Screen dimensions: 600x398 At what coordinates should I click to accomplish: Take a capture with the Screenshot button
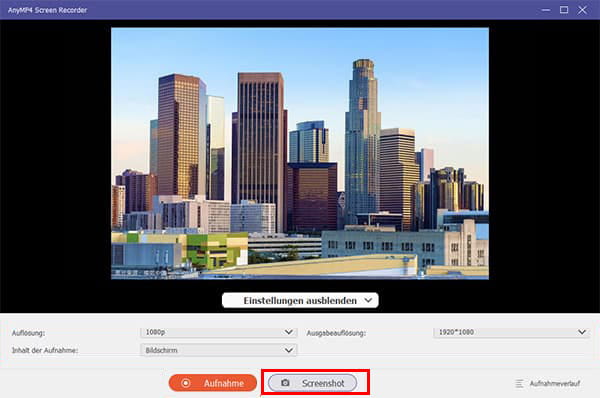312,383
